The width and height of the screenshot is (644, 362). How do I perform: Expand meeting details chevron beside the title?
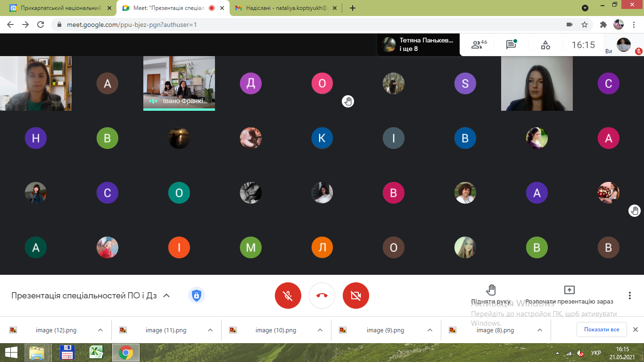(166, 296)
